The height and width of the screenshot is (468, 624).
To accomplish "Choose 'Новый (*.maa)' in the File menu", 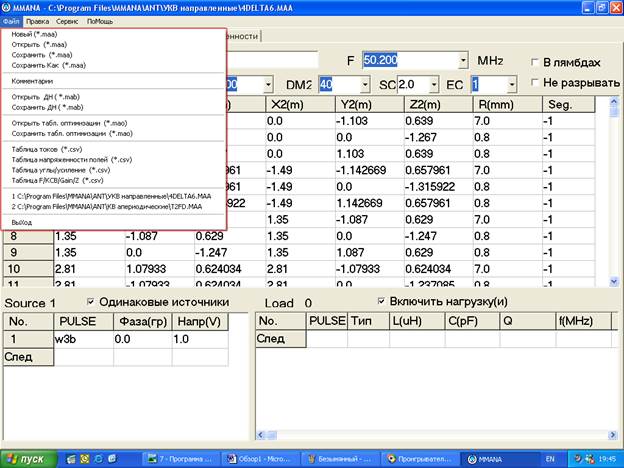I will click(x=35, y=34).
